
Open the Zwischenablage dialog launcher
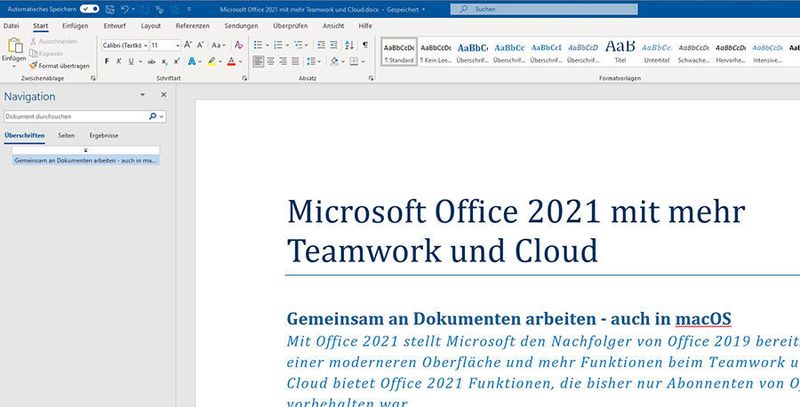coord(93,79)
